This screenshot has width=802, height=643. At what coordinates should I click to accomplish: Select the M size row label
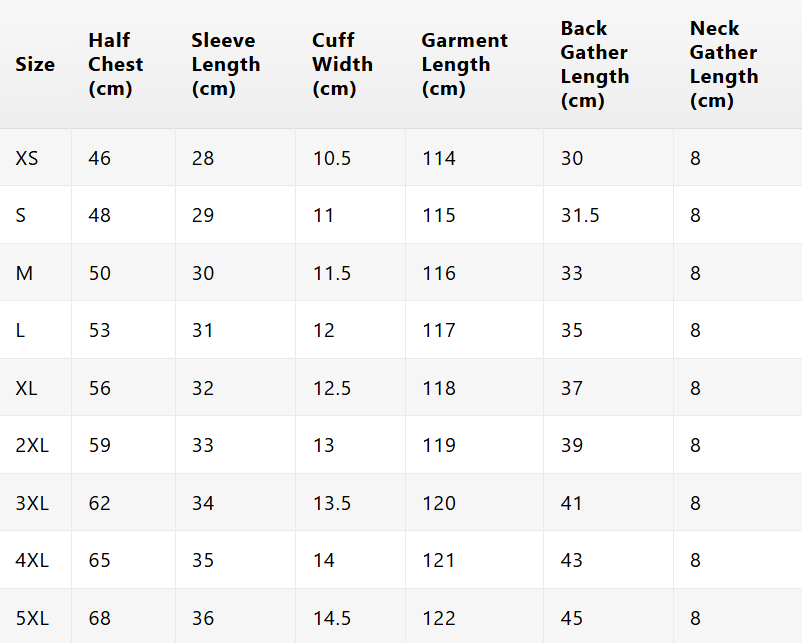[x=24, y=273]
